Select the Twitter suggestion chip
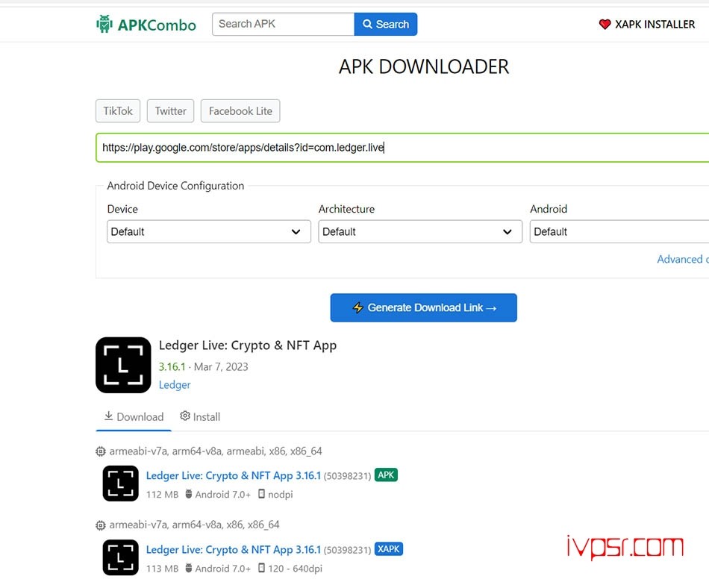The width and height of the screenshot is (709, 588). coord(170,110)
